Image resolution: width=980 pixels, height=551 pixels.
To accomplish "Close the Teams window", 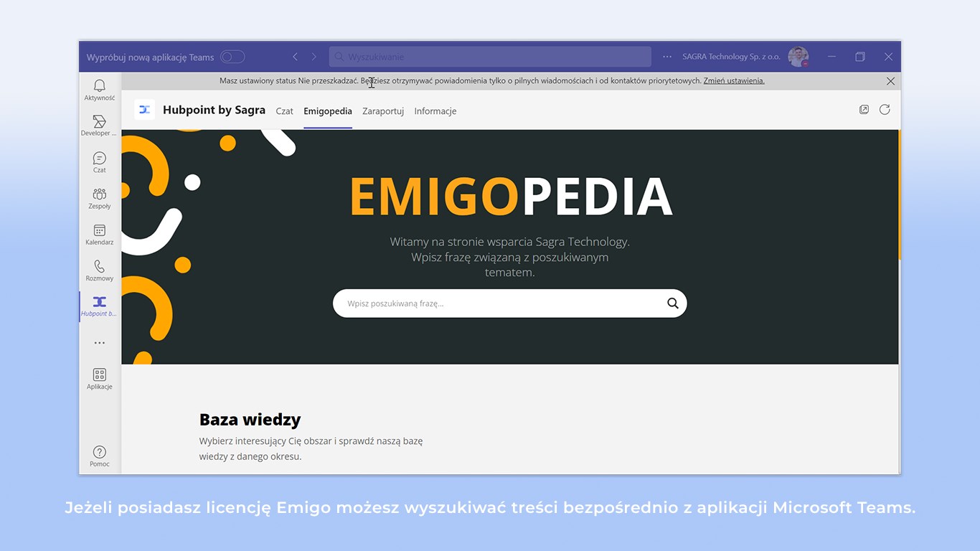I will (888, 57).
